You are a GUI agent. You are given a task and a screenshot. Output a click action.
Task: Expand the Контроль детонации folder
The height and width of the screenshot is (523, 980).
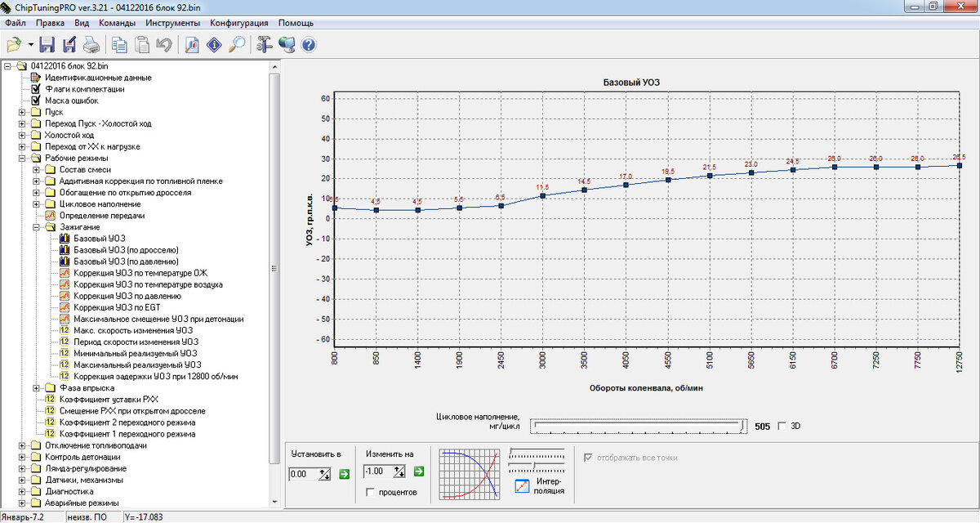[22, 457]
